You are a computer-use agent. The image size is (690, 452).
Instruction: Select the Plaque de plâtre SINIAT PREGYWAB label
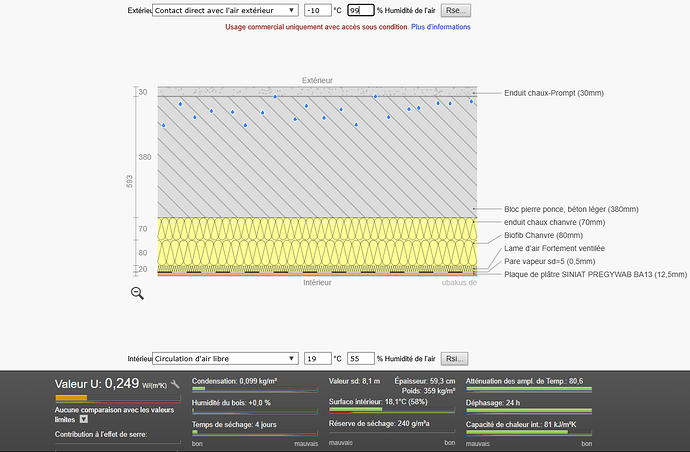tap(595, 274)
